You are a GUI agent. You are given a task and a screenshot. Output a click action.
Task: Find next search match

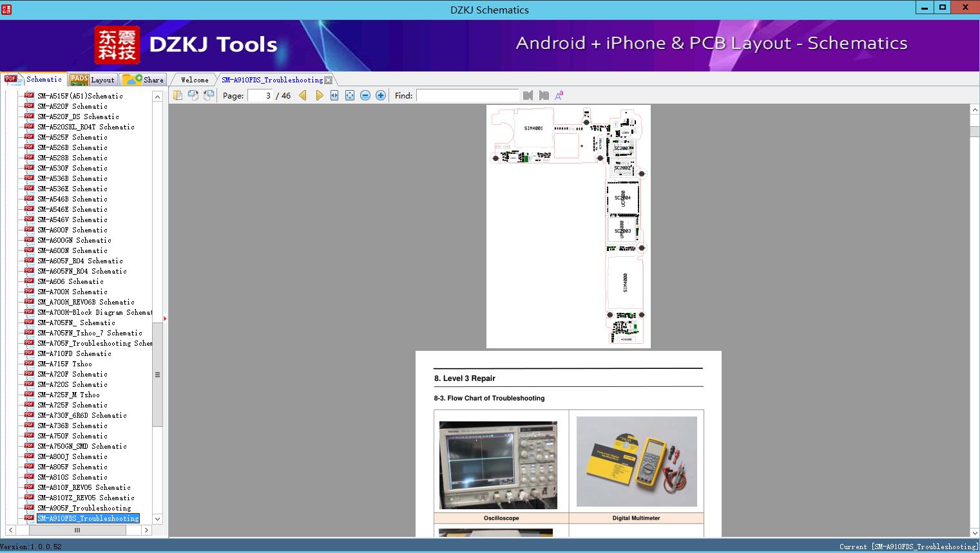coord(544,95)
